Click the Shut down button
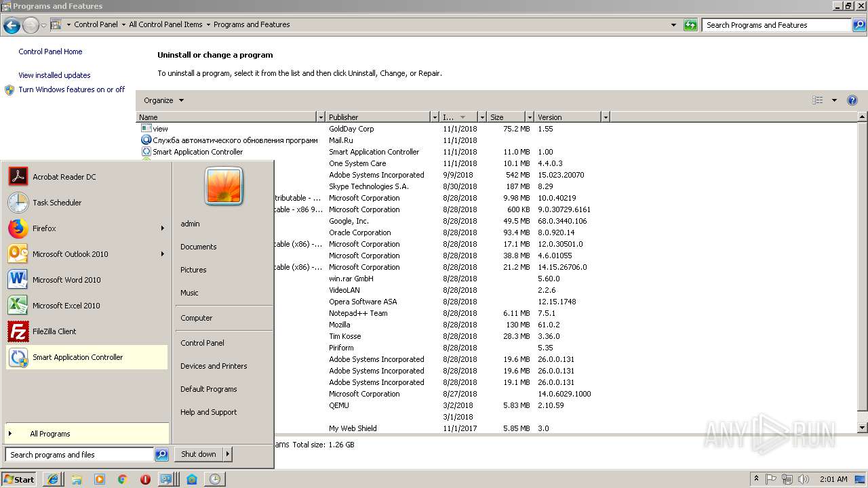The width and height of the screenshot is (868, 488). pyautogui.click(x=199, y=454)
